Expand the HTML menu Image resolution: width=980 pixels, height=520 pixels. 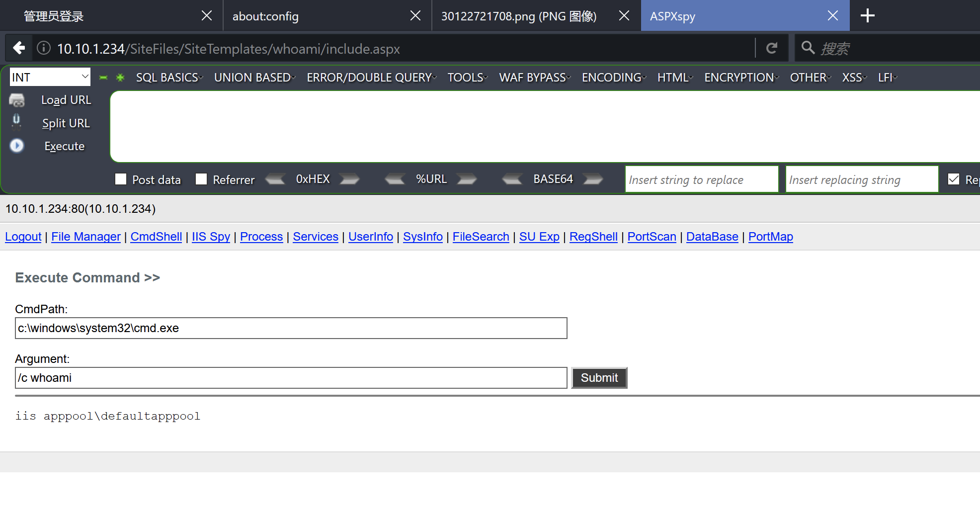[x=675, y=78]
